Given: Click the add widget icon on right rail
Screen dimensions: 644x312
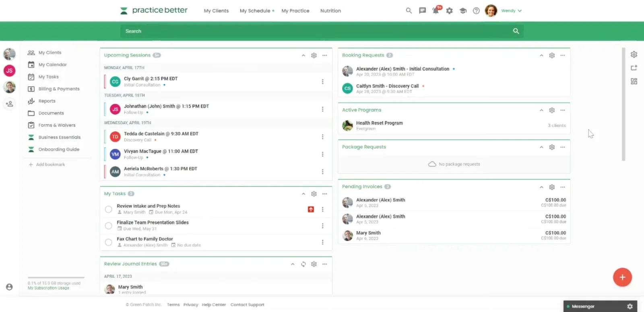Looking at the screenshot, I should [634, 68].
